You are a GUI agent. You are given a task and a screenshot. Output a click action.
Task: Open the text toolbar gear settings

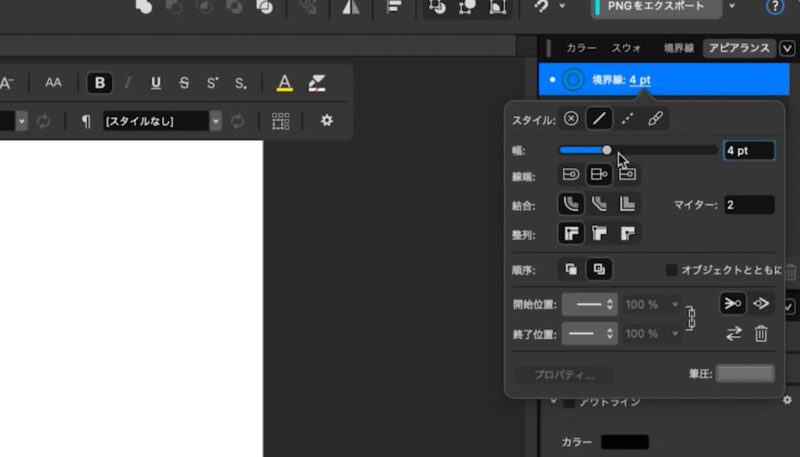[327, 120]
